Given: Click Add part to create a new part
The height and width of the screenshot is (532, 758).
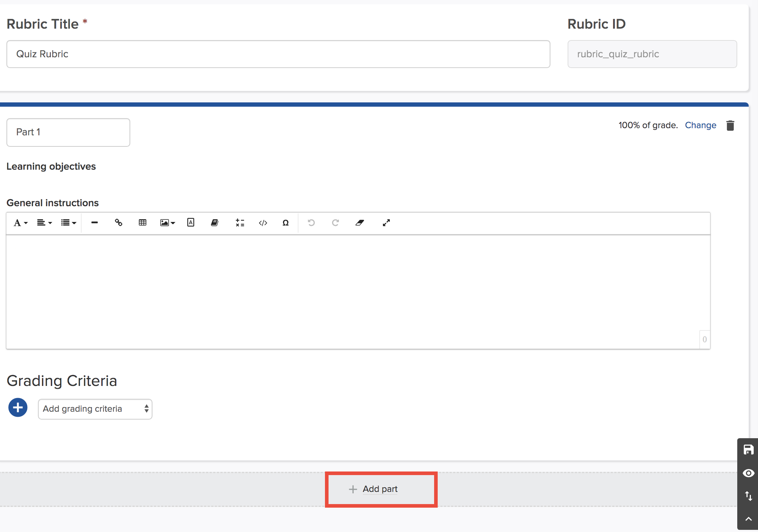Looking at the screenshot, I should (380, 489).
